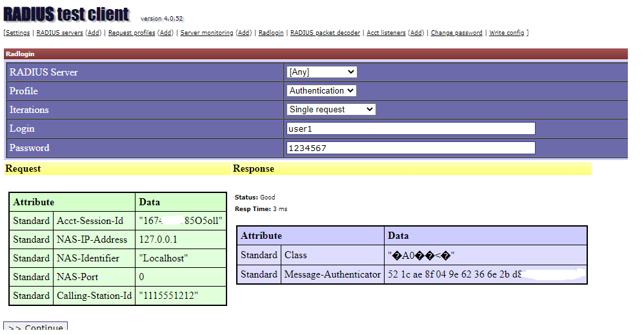Open the Radlogin link
Image resolution: width=644 pixels, height=335 pixels.
[x=271, y=33]
